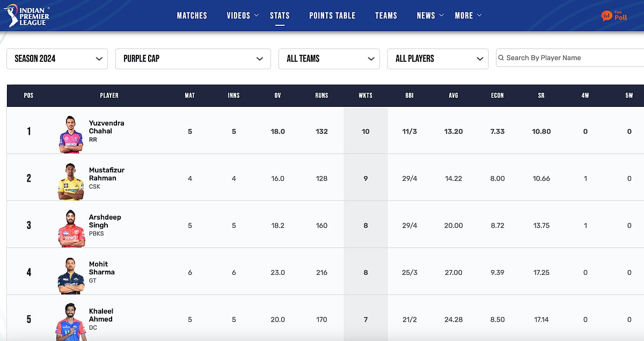Click Khaleel Ahmed's player photo
This screenshot has width=644, height=341.
[x=71, y=321]
